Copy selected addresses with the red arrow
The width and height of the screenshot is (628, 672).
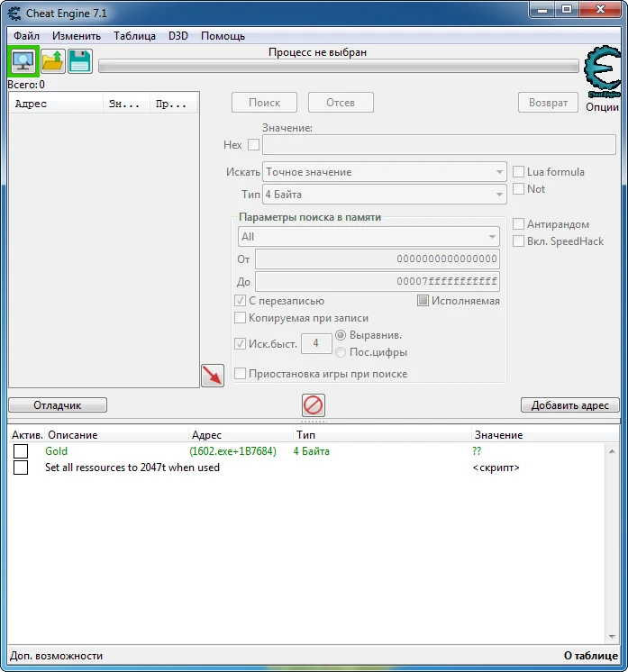(213, 376)
